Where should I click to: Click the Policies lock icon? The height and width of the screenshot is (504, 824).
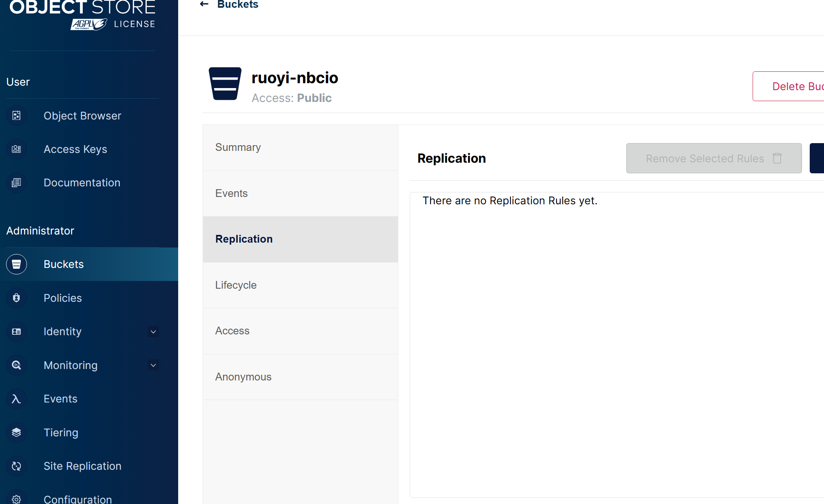coord(16,298)
